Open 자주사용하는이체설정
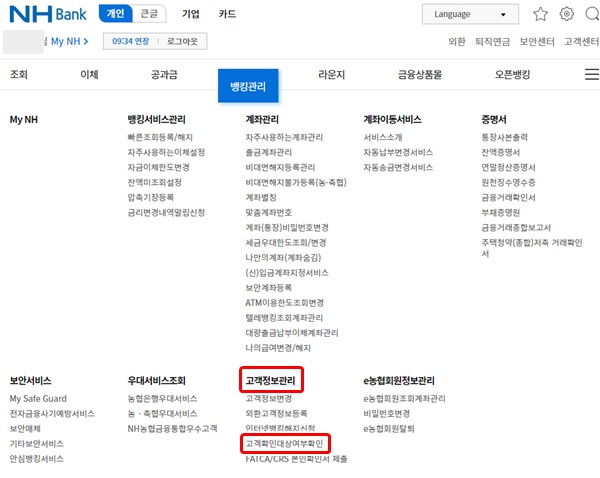The image size is (600, 478). [x=166, y=152]
